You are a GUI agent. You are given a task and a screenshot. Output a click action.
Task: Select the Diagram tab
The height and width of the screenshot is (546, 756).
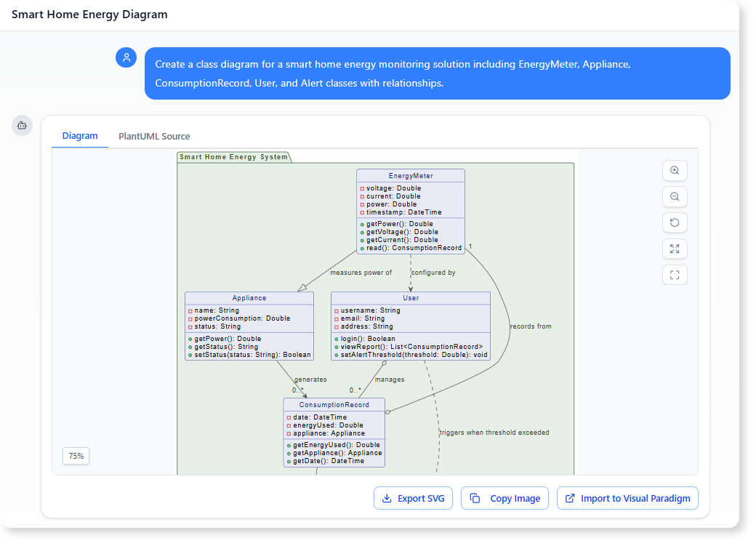tap(80, 136)
